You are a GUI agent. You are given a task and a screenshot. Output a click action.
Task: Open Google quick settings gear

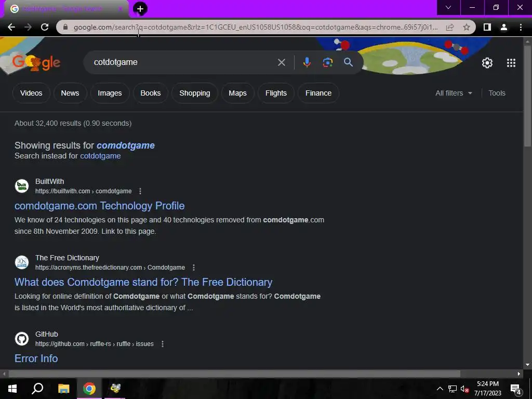[x=487, y=63]
